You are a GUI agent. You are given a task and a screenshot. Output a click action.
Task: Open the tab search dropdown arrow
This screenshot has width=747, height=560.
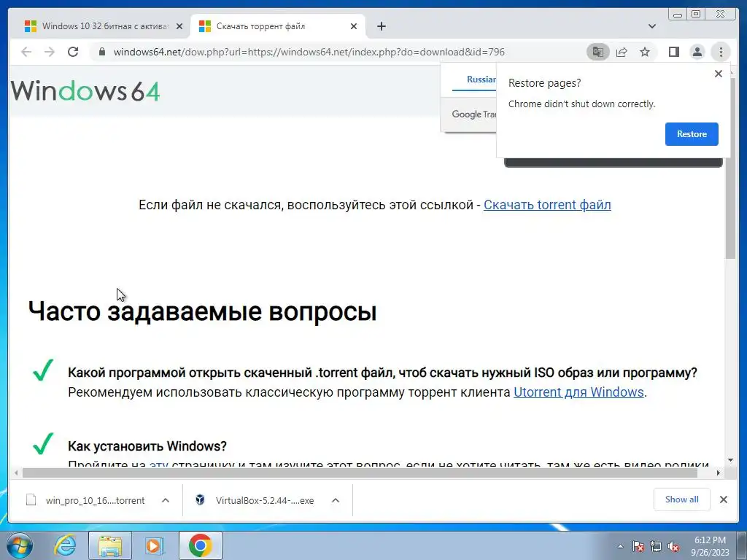pos(652,26)
